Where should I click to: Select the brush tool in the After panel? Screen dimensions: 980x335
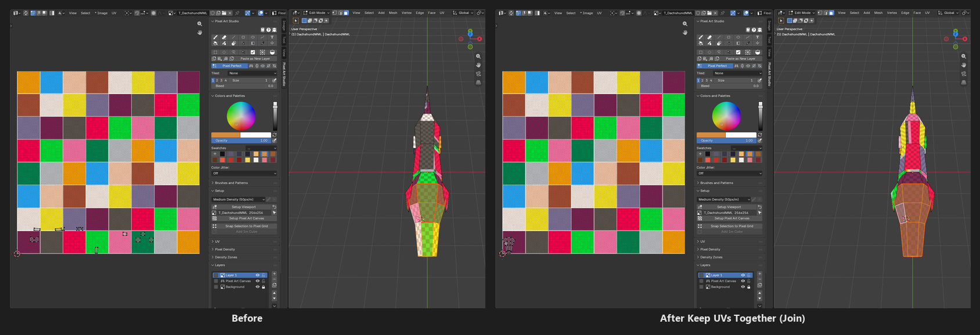coord(700,37)
